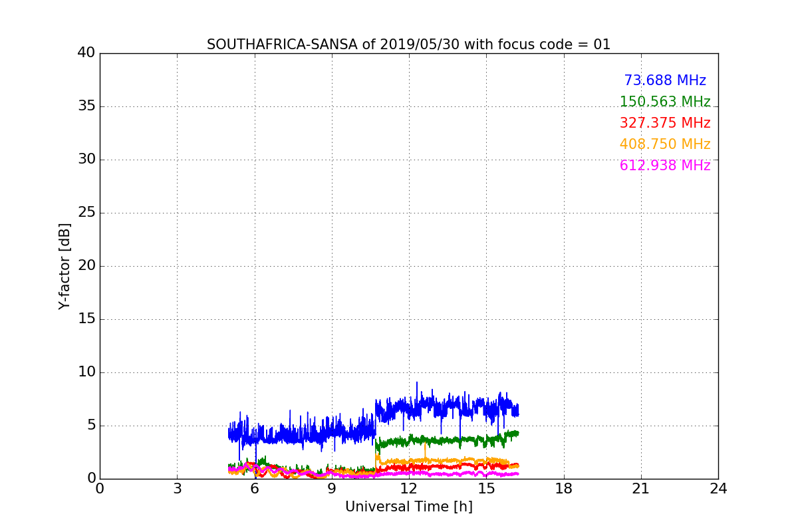Select the 408.750 MHz orange legend entry
The width and height of the screenshot is (798, 532).
pyautogui.click(x=665, y=145)
